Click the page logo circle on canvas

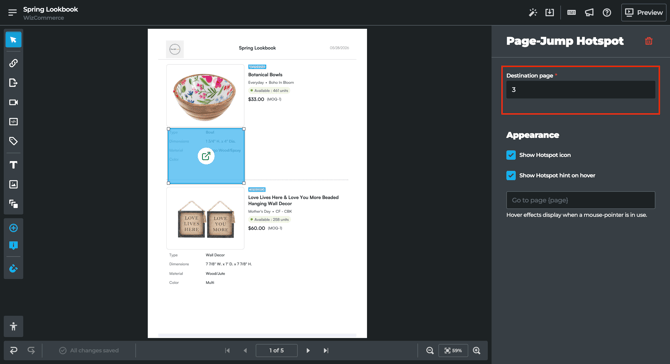click(175, 49)
